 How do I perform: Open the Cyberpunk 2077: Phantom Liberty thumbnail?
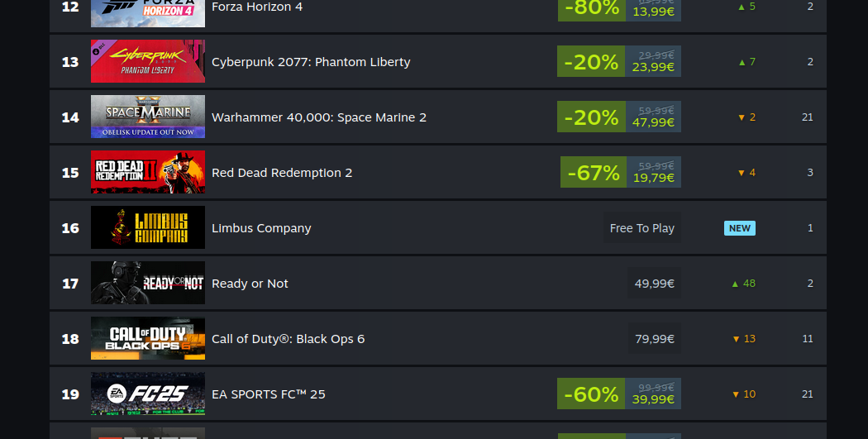148,62
